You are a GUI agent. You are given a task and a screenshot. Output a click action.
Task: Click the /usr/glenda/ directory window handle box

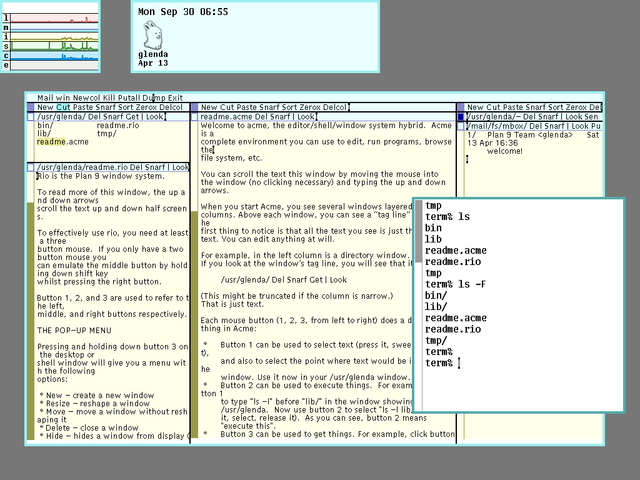click(31, 117)
